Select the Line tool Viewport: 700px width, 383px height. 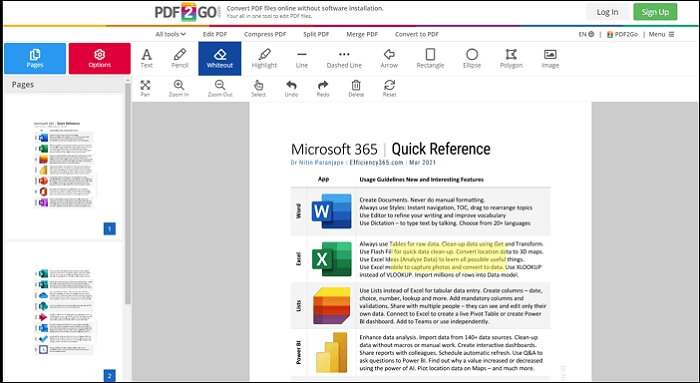point(302,58)
